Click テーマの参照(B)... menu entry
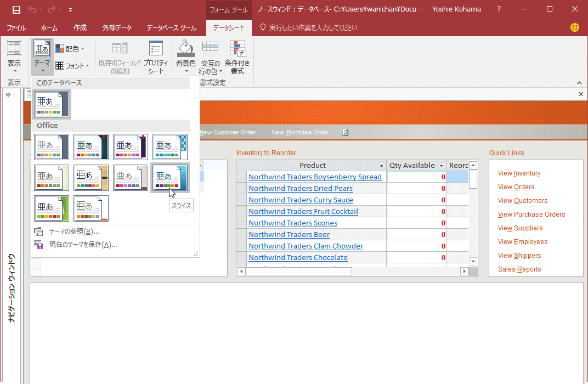588x384 pixels. coord(74,231)
